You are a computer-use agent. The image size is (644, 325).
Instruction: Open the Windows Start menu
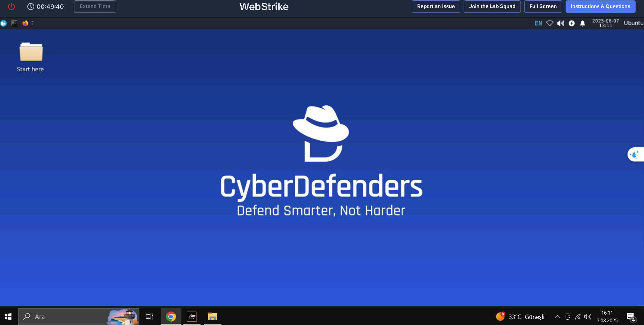point(8,317)
